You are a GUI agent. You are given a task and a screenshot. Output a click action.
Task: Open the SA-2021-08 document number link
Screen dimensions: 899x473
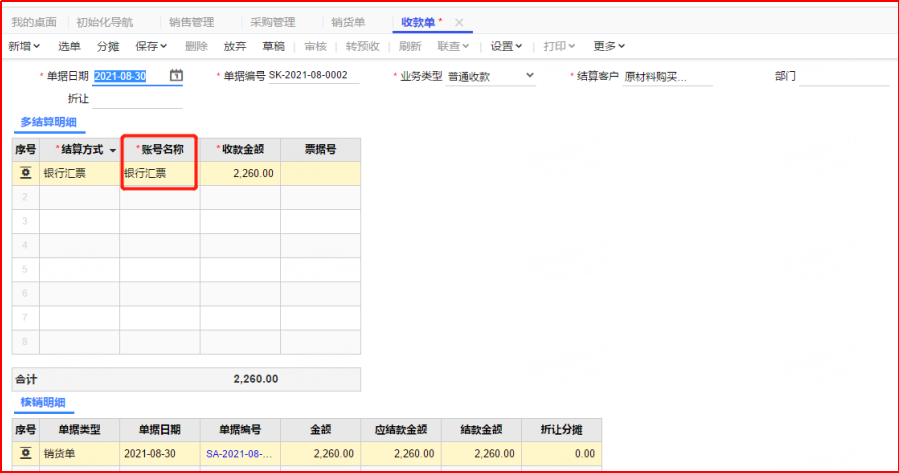239,453
